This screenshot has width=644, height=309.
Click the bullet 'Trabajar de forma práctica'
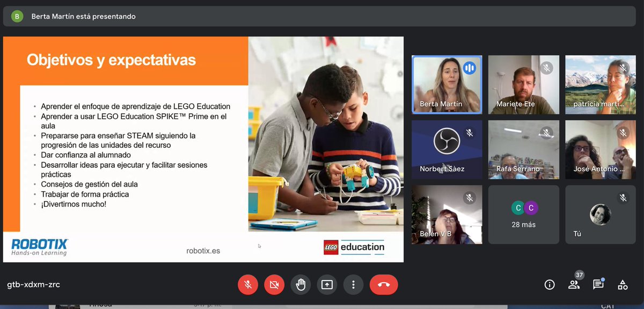(85, 194)
